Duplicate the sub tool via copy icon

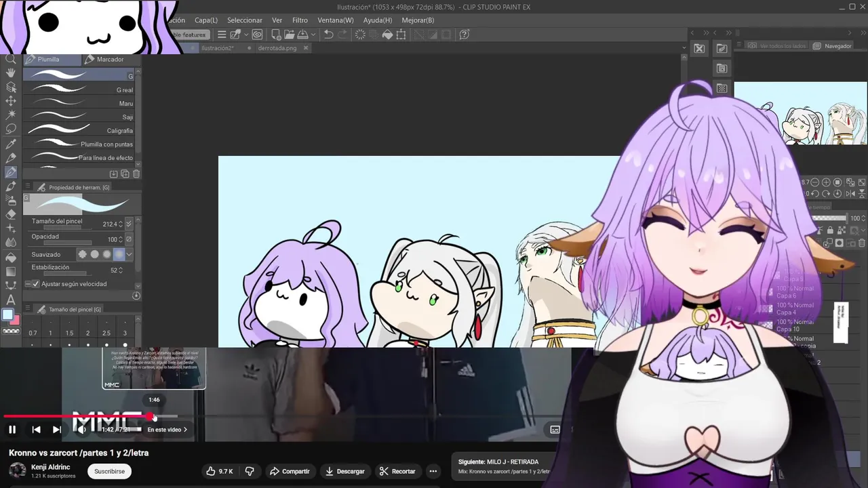125,174
